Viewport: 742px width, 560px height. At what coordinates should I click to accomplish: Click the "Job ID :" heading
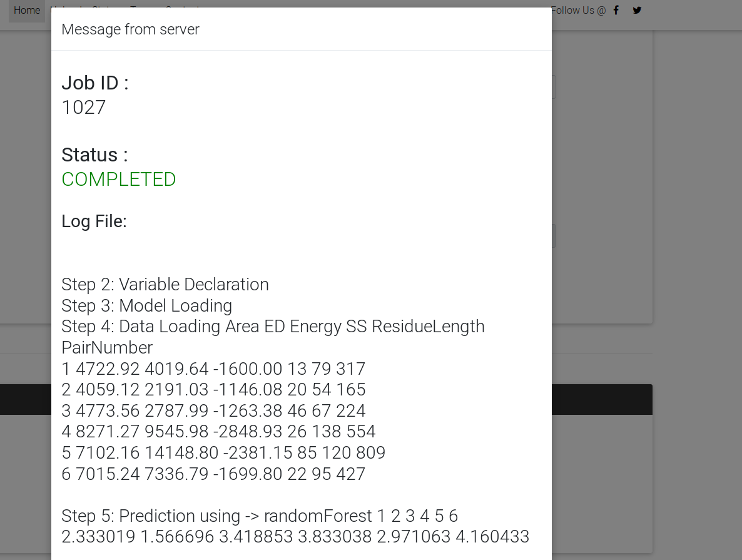95,83
